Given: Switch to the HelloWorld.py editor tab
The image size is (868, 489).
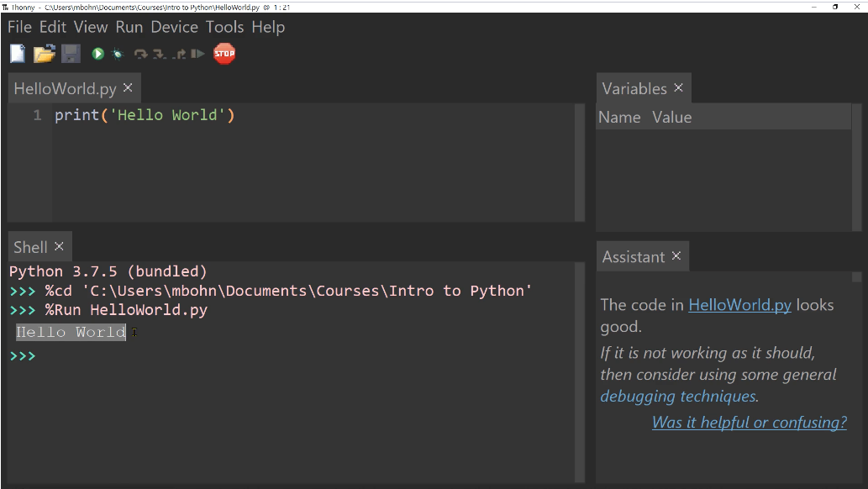Looking at the screenshot, I should [66, 87].
